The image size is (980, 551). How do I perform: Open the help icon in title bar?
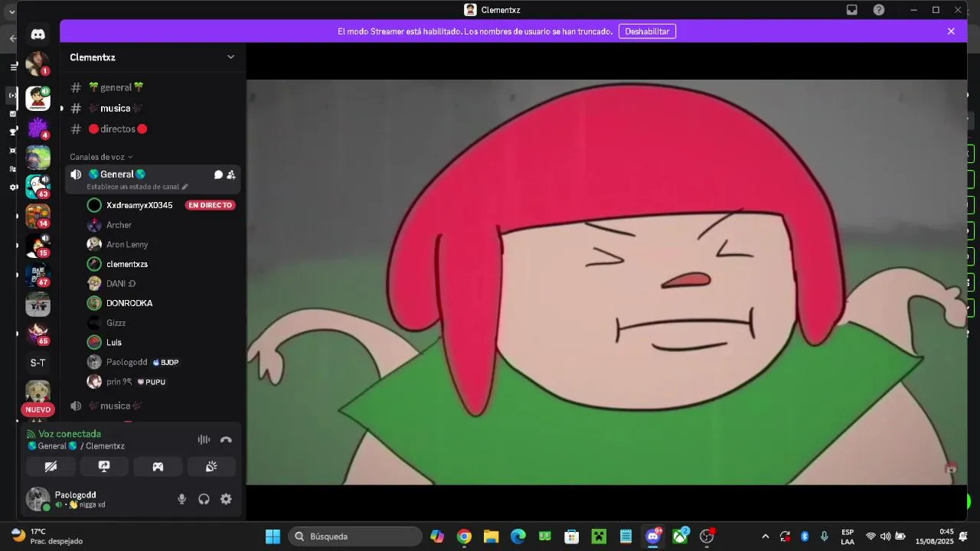coord(879,10)
